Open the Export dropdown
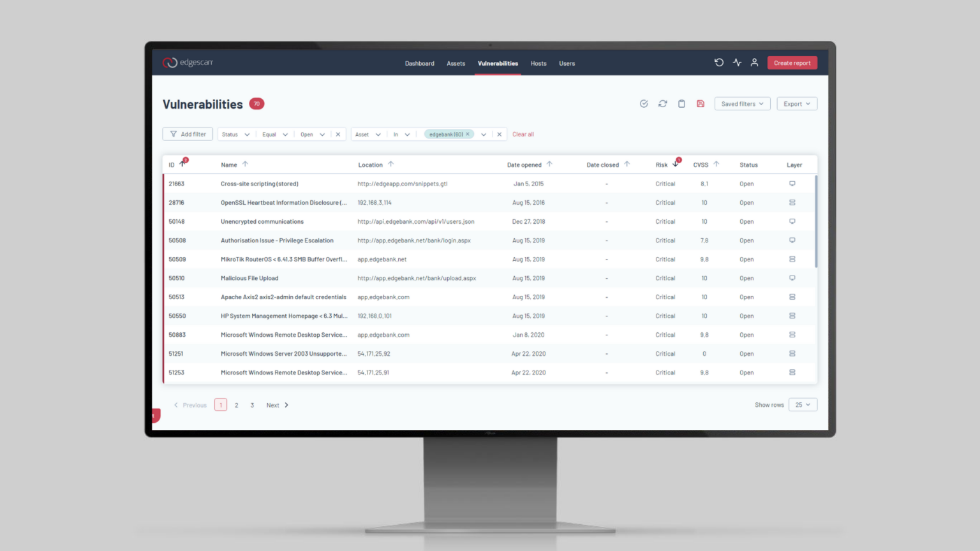Viewport: 980px width, 551px height. (796, 103)
